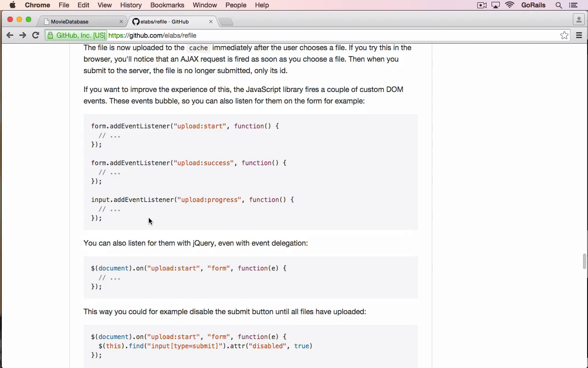This screenshot has width=588, height=368.
Task: Reload the current page
Action: click(x=35, y=35)
